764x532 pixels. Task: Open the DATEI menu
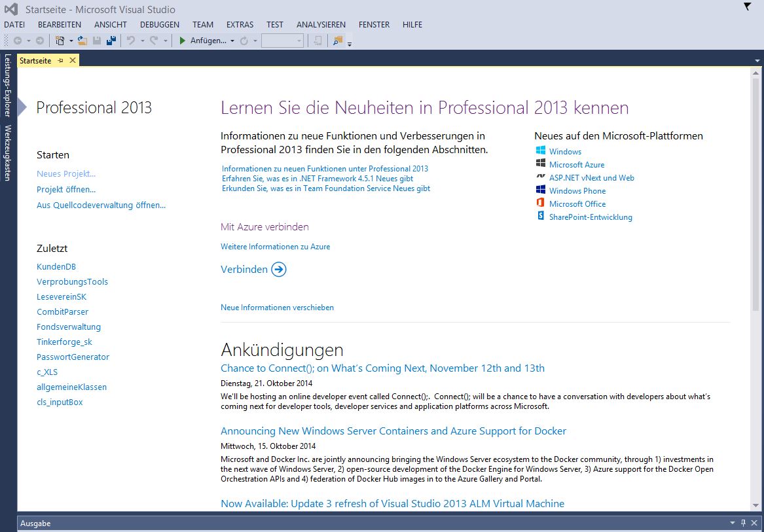coord(14,24)
